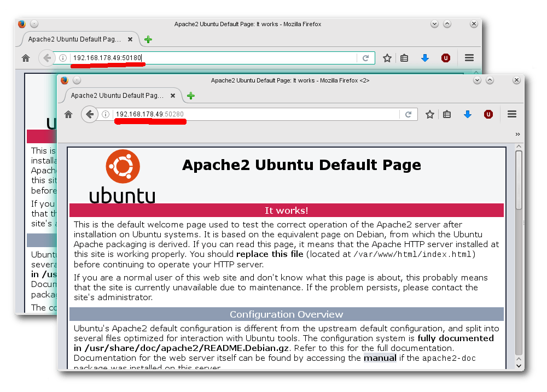Viewport: 547px width, 392px height.
Task: Open a new tab in the back Firefox window
Action: tap(148, 39)
